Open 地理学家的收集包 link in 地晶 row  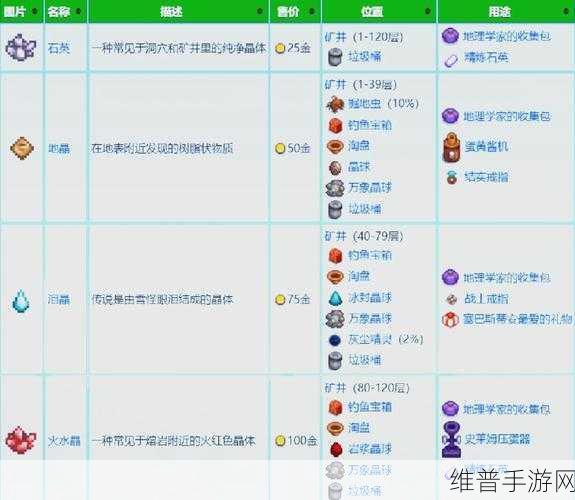pyautogui.click(x=507, y=117)
